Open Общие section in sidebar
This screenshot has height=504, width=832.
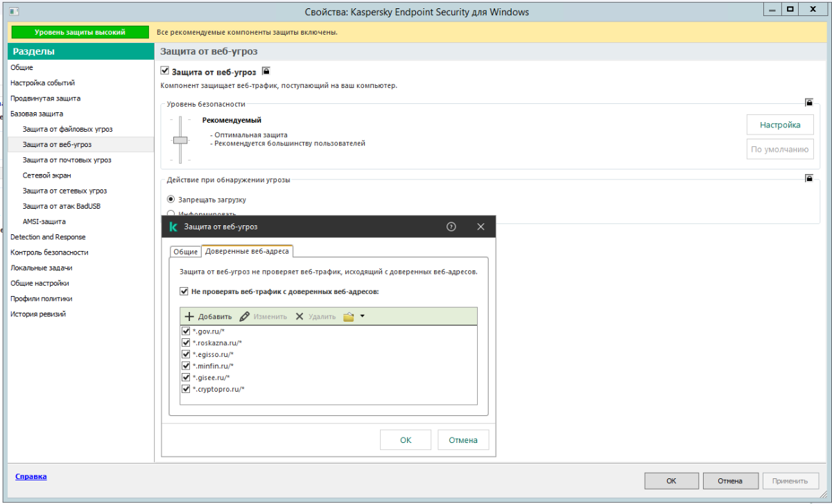[21, 67]
